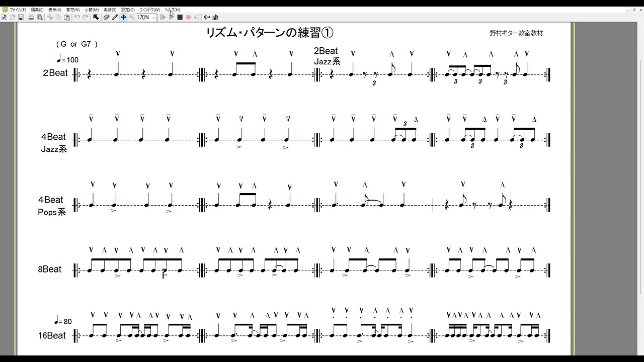This screenshot has height=362, width=644.
Task: Select the 2Beat Jazz系 label
Action: [x=327, y=56]
